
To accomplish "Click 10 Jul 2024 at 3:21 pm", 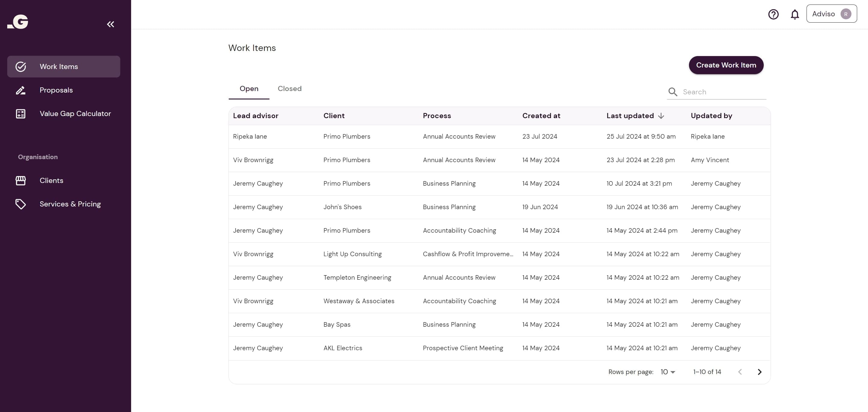I will tap(639, 184).
